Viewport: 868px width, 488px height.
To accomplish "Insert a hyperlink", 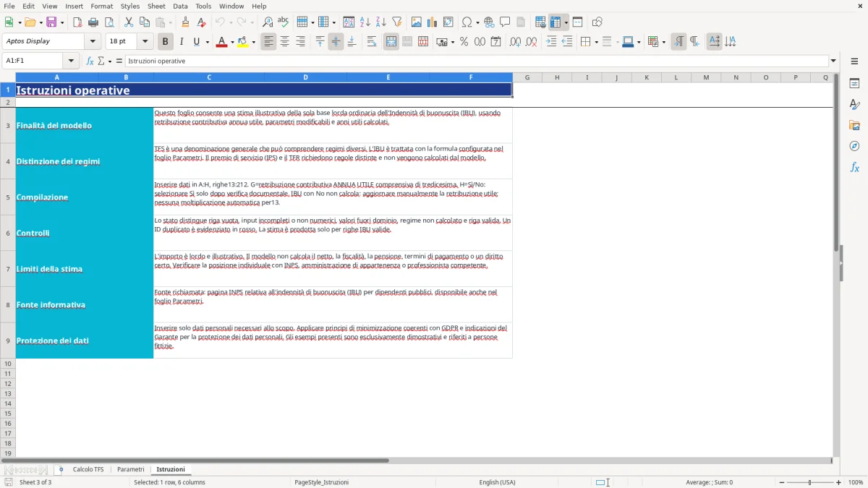I will [489, 22].
